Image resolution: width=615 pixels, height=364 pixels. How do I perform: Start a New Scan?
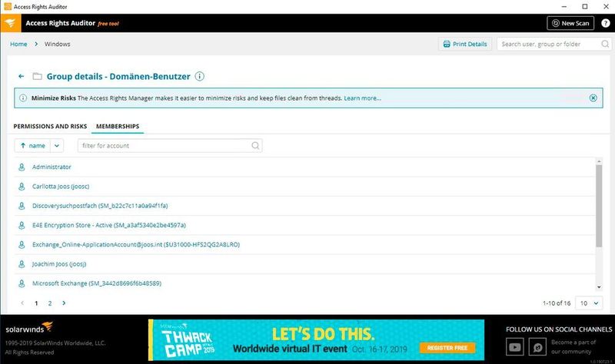tap(570, 23)
